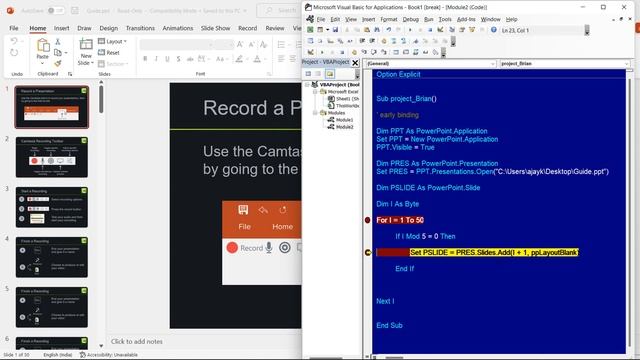Toggle Strikethrough in PowerPoint Font group
640x360 pixels.
[190, 59]
